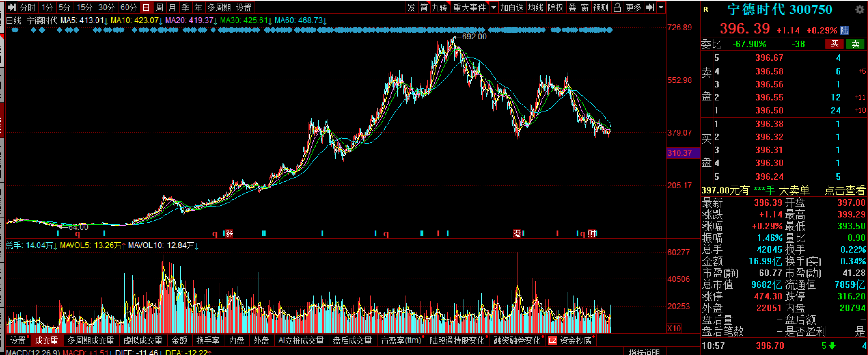Switch to 年 yearly period
The height and width of the screenshot is (355, 868).
[x=198, y=7]
